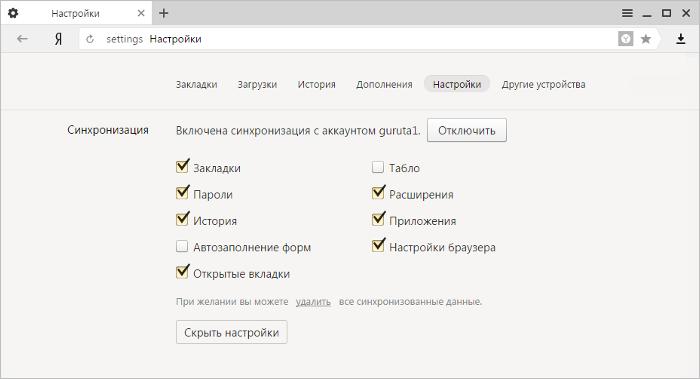The width and height of the screenshot is (700, 379).
Task: Open the Дополнения section
Action: [x=384, y=84]
